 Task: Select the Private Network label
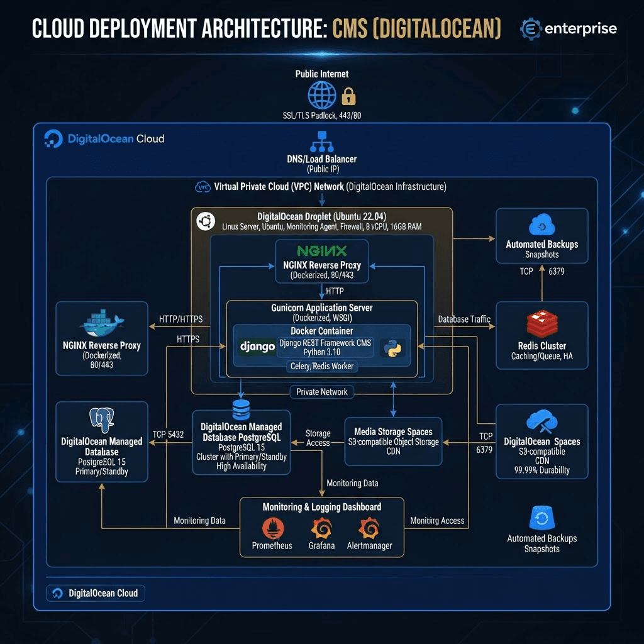[322, 392]
